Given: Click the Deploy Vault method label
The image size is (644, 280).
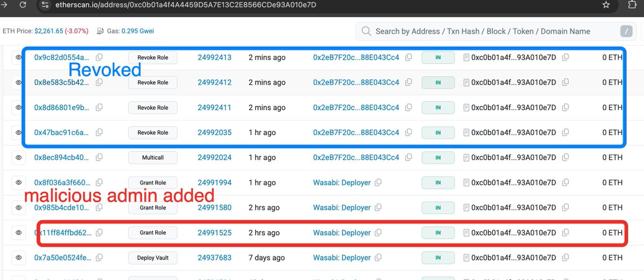Looking at the screenshot, I should (x=153, y=258).
